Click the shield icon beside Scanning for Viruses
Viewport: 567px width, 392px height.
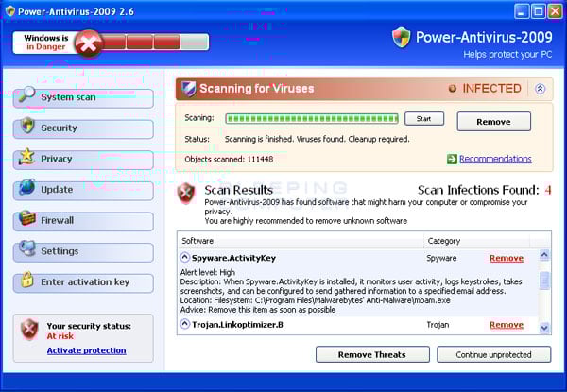pyautogui.click(x=188, y=89)
